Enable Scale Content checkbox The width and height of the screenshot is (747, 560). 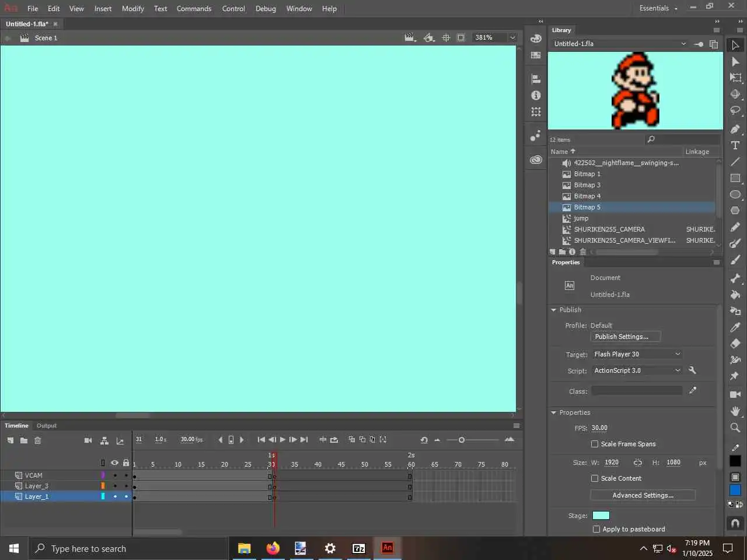point(595,478)
